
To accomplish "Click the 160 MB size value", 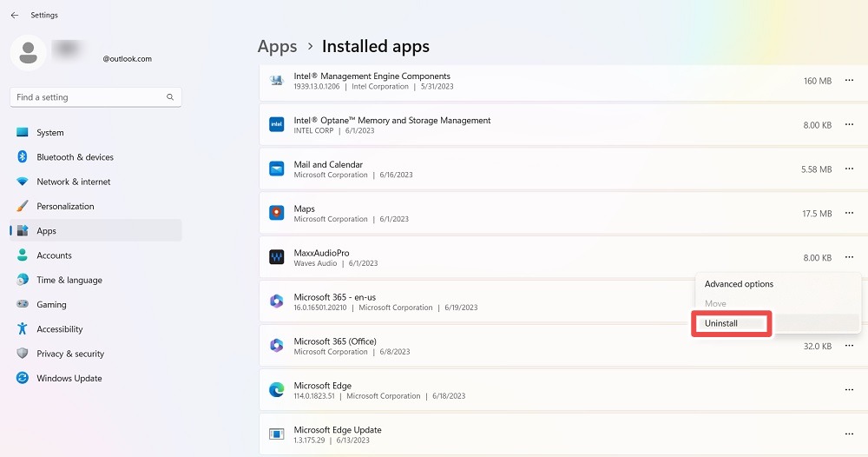I will click(x=818, y=81).
